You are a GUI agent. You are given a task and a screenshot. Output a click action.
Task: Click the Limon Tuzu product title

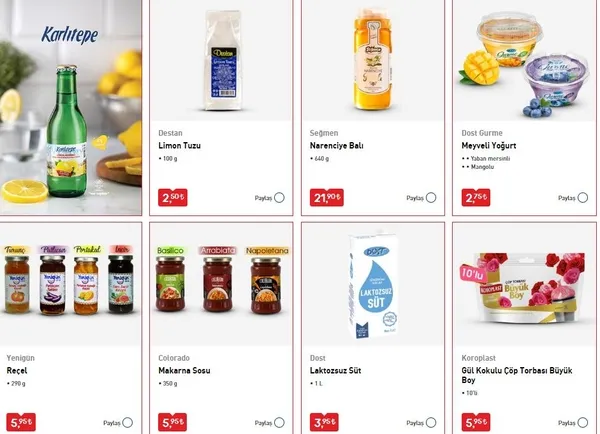(179, 145)
